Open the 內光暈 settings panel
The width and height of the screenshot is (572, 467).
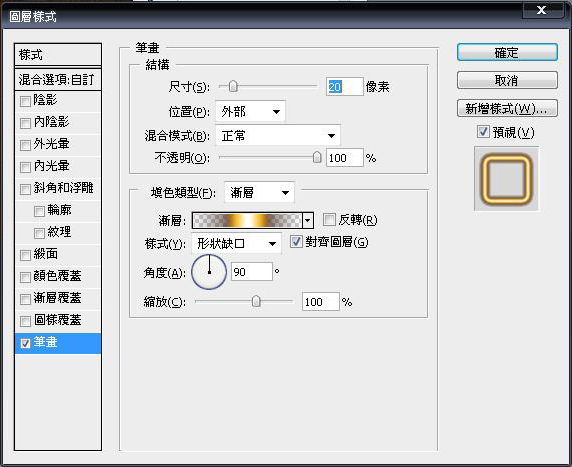pos(51,166)
